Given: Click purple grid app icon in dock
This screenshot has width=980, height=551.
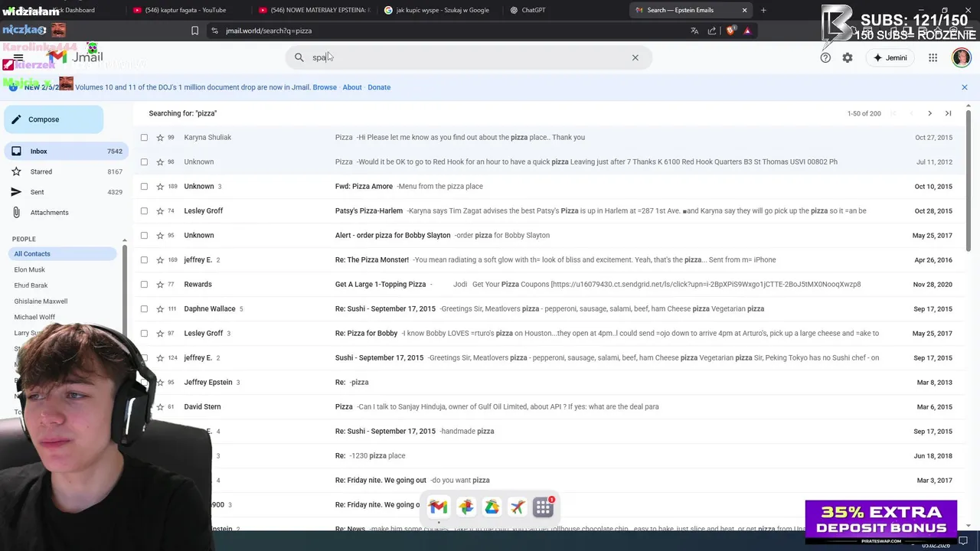Looking at the screenshot, I should [544, 507].
